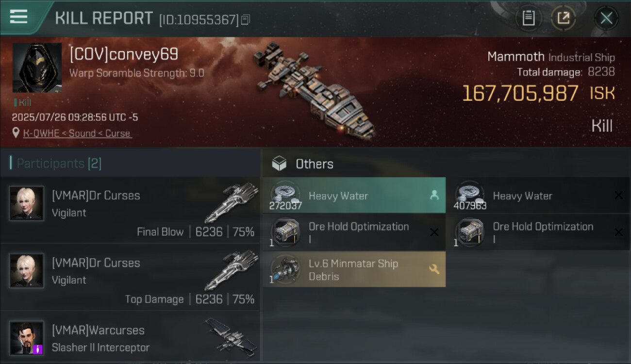
Task: View Dr Curses Final Blow portrait
Action: pyautogui.click(x=27, y=203)
